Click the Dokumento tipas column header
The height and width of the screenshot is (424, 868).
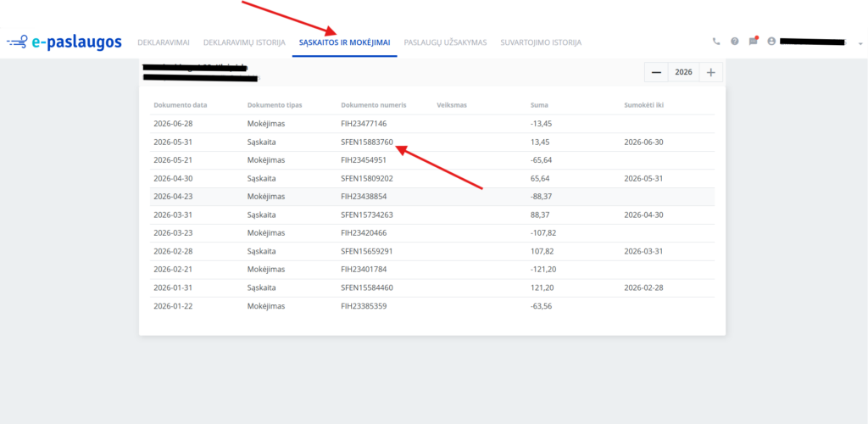(275, 105)
